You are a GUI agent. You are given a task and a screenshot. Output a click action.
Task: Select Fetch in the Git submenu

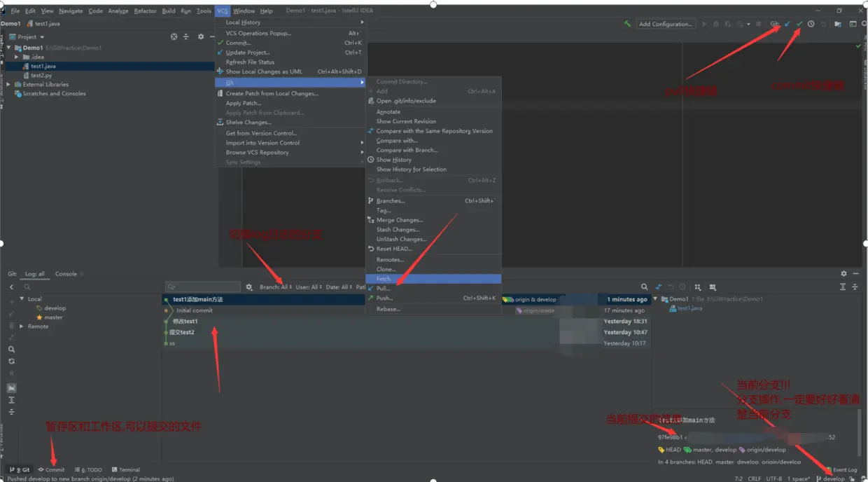(x=433, y=279)
